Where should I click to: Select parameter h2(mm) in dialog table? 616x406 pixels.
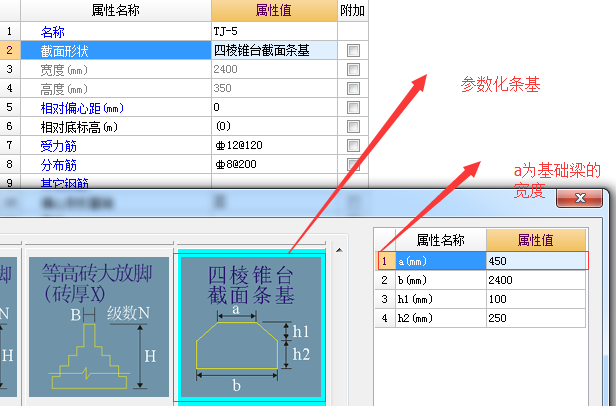click(x=440, y=318)
